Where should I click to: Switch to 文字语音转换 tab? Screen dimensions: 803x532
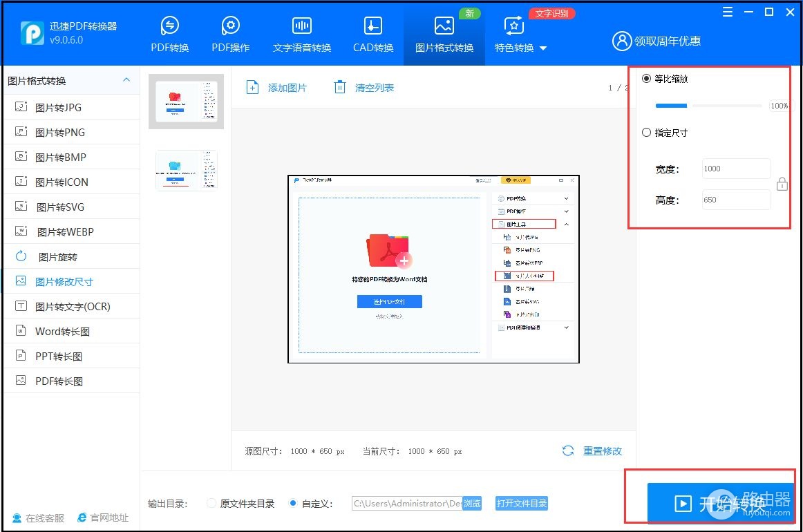point(301,35)
